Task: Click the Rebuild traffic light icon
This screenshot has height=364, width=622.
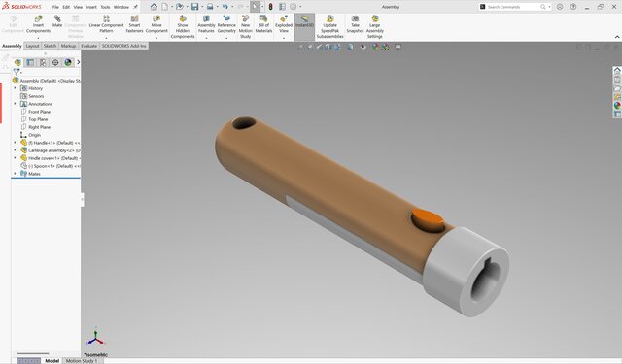Action: pos(270,7)
